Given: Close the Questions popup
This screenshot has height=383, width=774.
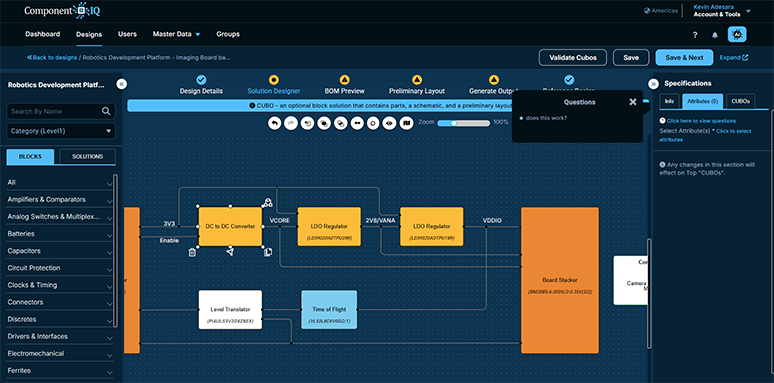Looking at the screenshot, I should coord(633,102).
